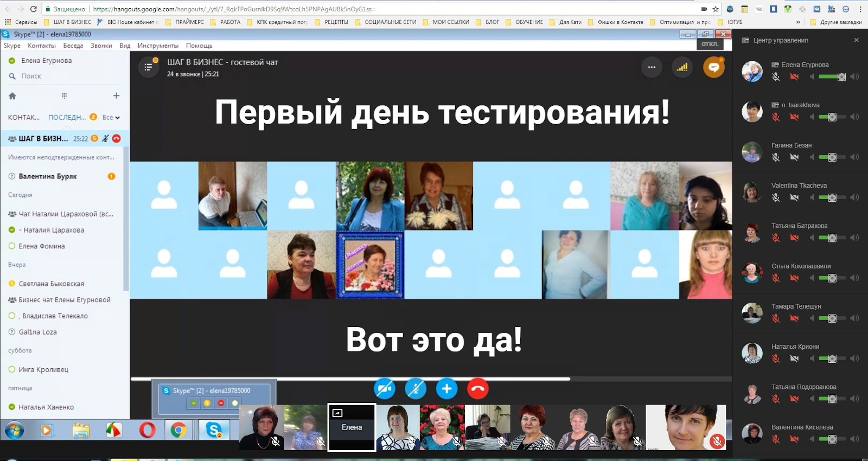
Task: Click the camera icon in the Chrome address bar
Action: [x=704, y=9]
